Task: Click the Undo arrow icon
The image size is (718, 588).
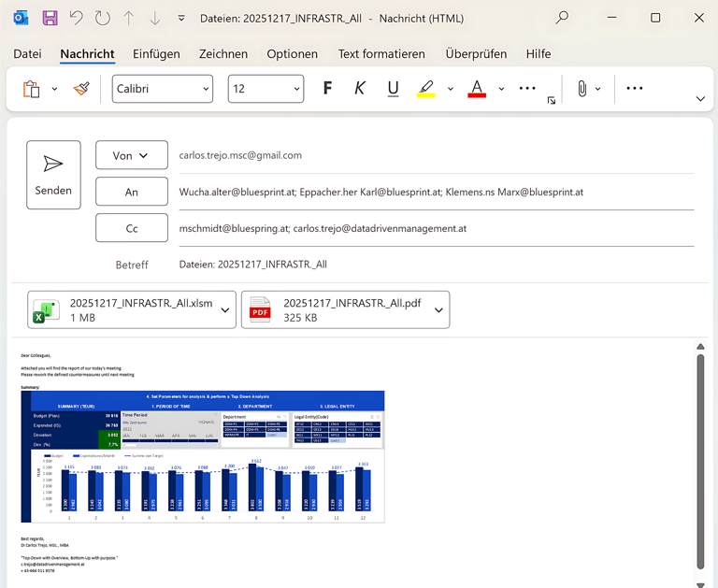Action: 77,18
